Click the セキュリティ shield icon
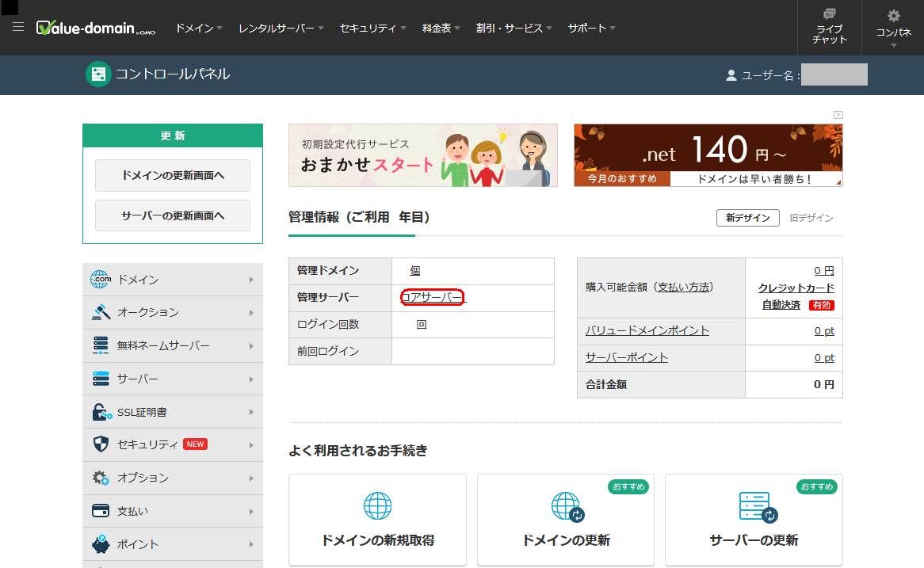This screenshot has width=924, height=568. 101,444
